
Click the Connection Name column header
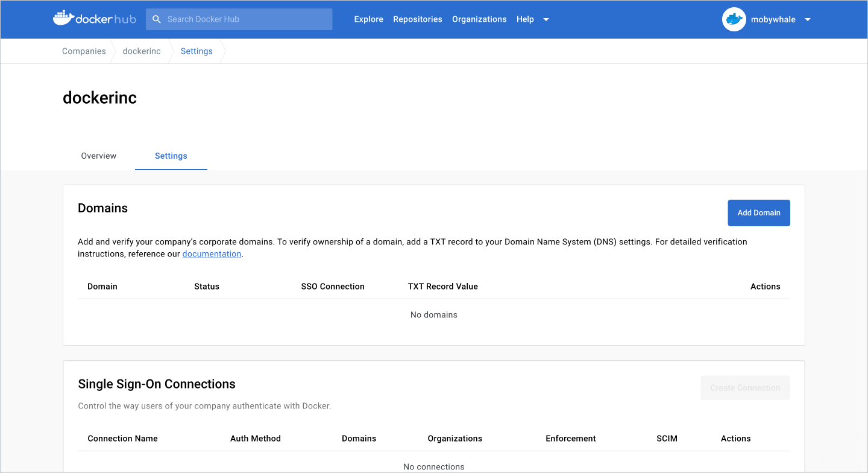point(122,439)
